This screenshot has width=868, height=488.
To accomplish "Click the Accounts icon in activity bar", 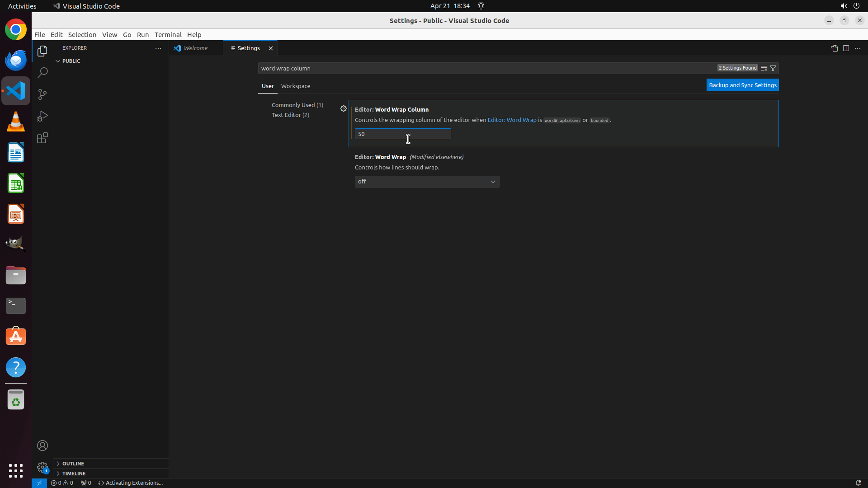I will click(x=42, y=446).
